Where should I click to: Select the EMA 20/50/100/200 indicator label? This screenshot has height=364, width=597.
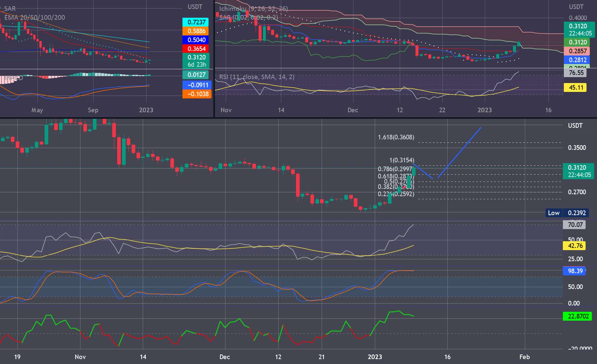(34, 17)
